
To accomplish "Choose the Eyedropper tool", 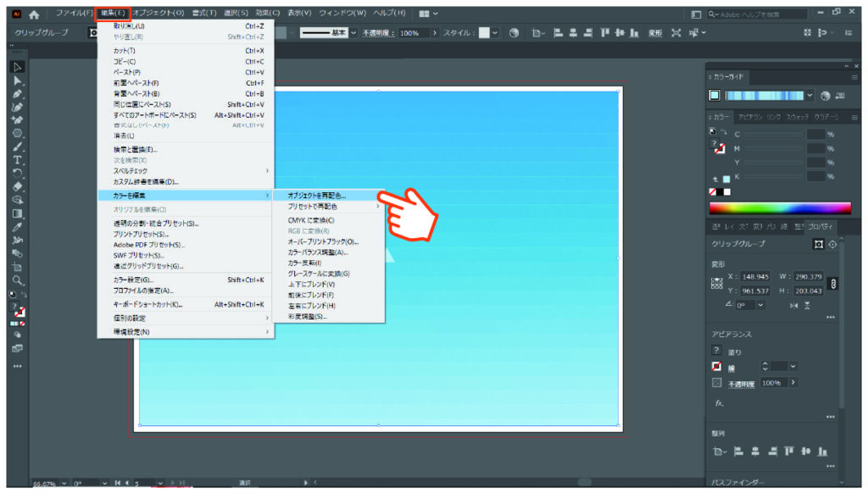I will pos(17,227).
